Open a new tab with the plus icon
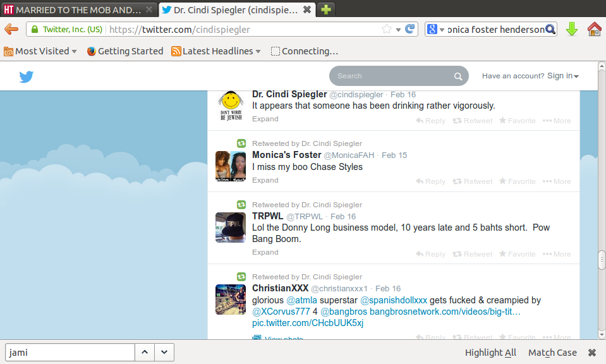Image resolution: width=606 pixels, height=364 pixels. click(x=326, y=9)
